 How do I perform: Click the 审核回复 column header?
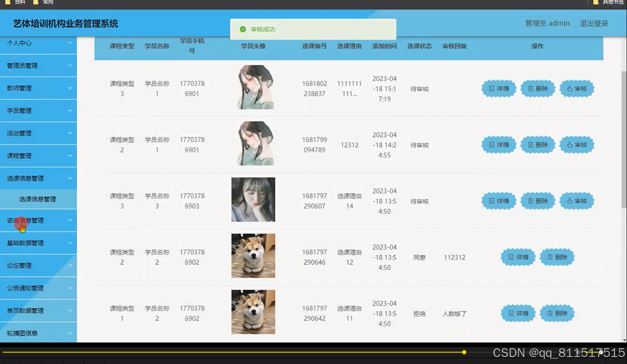click(455, 46)
